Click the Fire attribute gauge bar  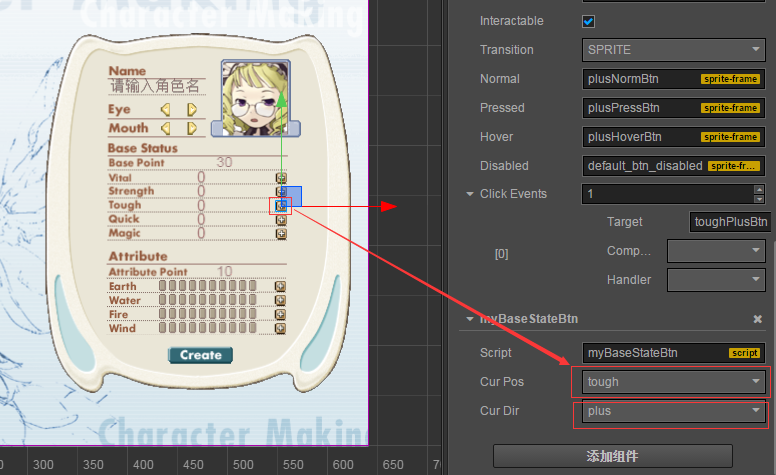click(x=207, y=314)
